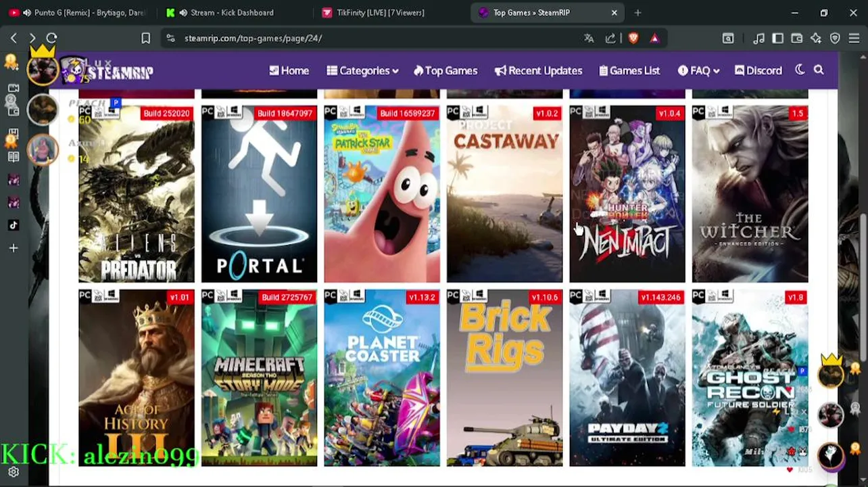Open Minecraft Story Mode Season Two cover

(x=259, y=377)
